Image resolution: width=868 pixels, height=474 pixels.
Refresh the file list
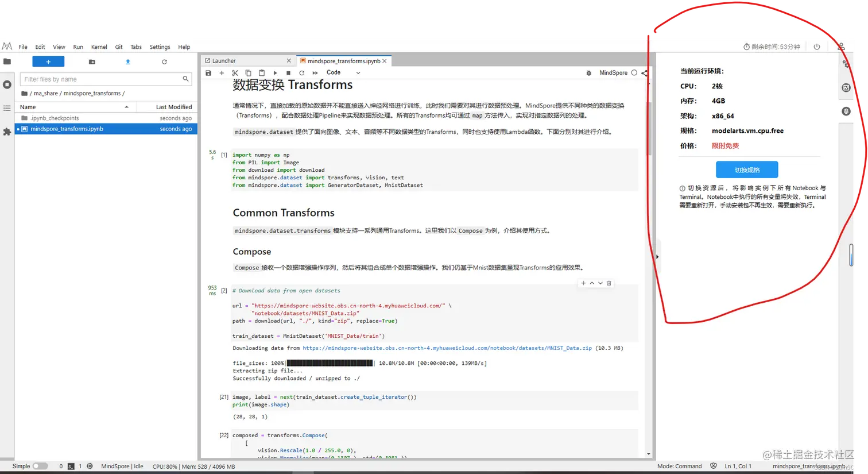coord(164,61)
